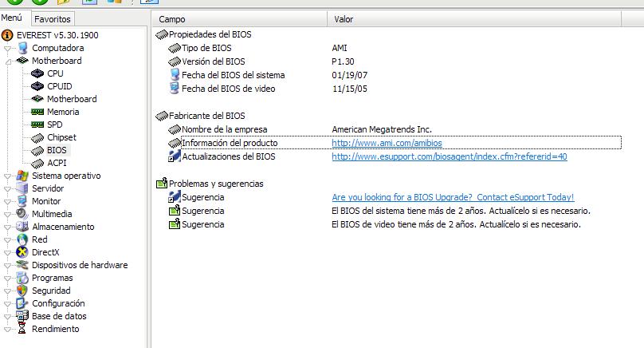644x348 pixels.
Task: Click the P1.30 version value
Action: pos(343,61)
